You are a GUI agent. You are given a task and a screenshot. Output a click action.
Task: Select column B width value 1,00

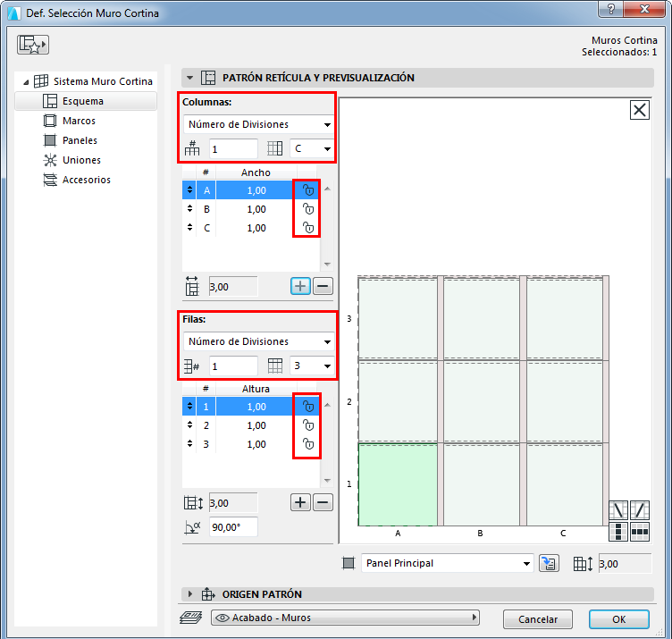pos(256,209)
